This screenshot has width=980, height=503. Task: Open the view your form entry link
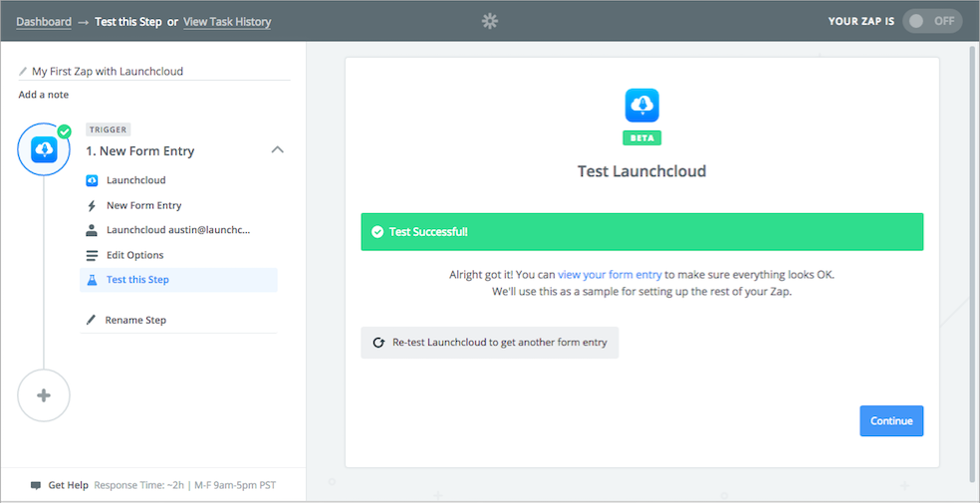click(610, 274)
